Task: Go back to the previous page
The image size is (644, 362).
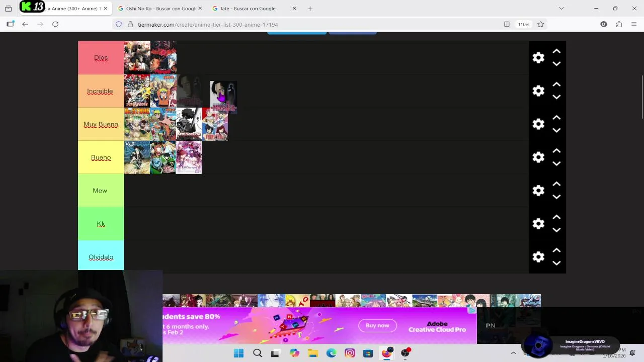Action: pos(25,24)
